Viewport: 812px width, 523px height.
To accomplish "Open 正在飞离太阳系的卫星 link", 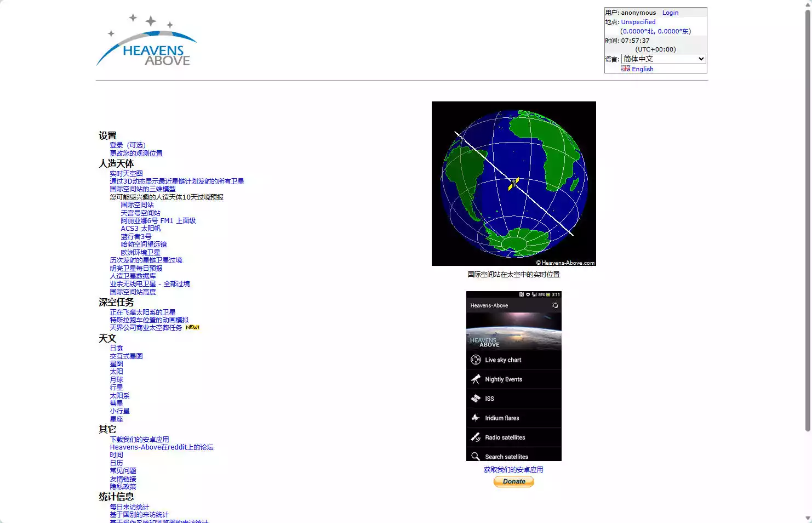I will 142,312.
